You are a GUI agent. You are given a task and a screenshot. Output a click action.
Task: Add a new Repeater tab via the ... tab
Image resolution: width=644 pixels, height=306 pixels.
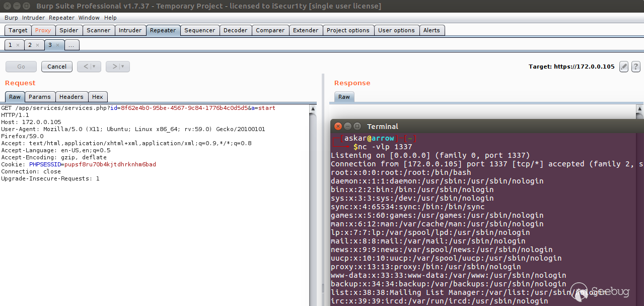coord(71,45)
